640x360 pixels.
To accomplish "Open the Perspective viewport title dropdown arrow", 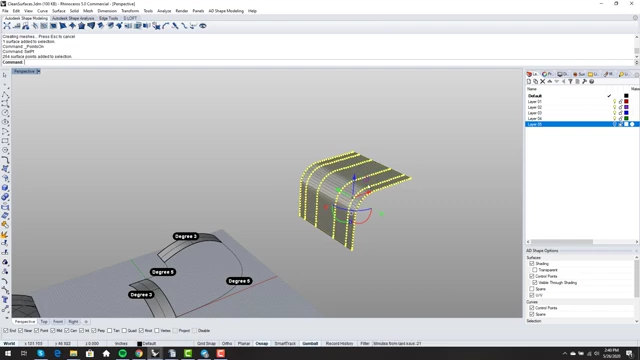I will coord(38,71).
